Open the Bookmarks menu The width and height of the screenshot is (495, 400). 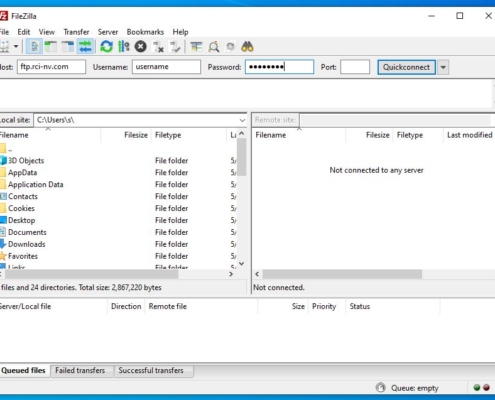tap(145, 32)
